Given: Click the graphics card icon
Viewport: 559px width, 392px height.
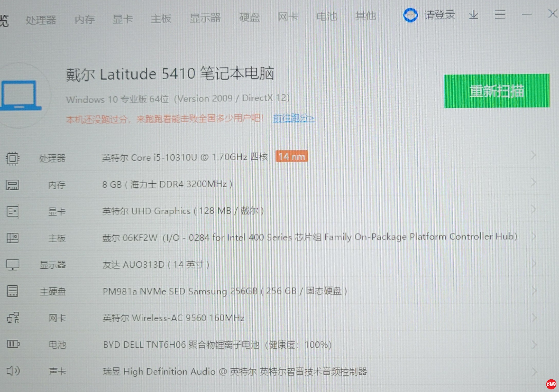Looking at the screenshot, I should pyautogui.click(x=13, y=212).
